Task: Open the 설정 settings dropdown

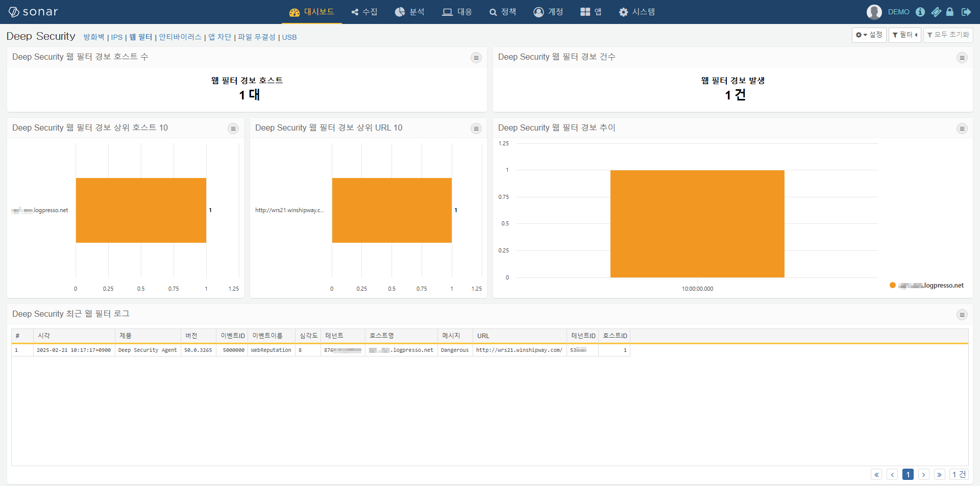Action: [x=869, y=35]
